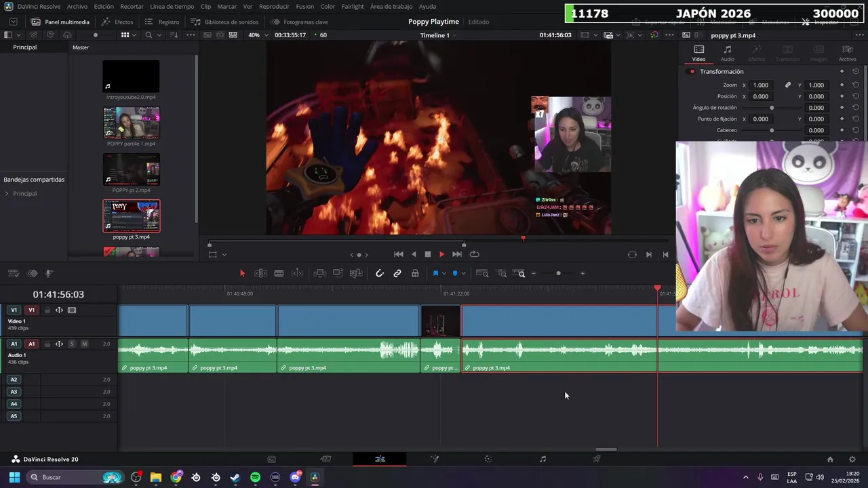868x488 pixels.
Task: Open Recortar menu
Action: (132, 6)
